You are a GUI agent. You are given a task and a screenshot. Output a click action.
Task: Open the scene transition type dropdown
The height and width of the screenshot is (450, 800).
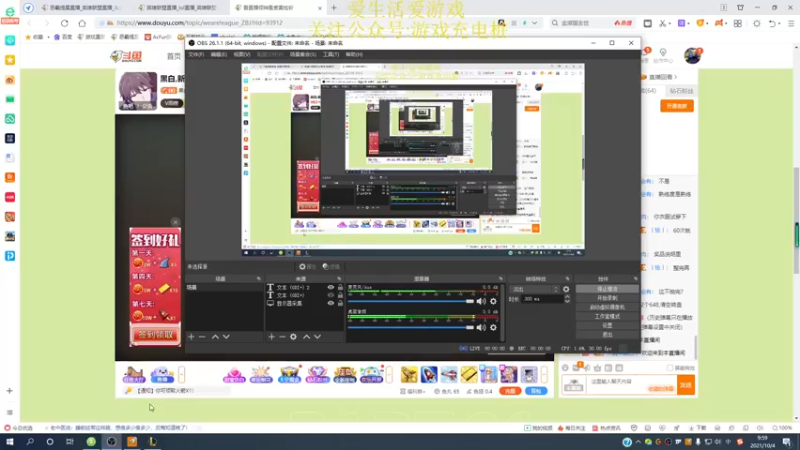coord(534,289)
